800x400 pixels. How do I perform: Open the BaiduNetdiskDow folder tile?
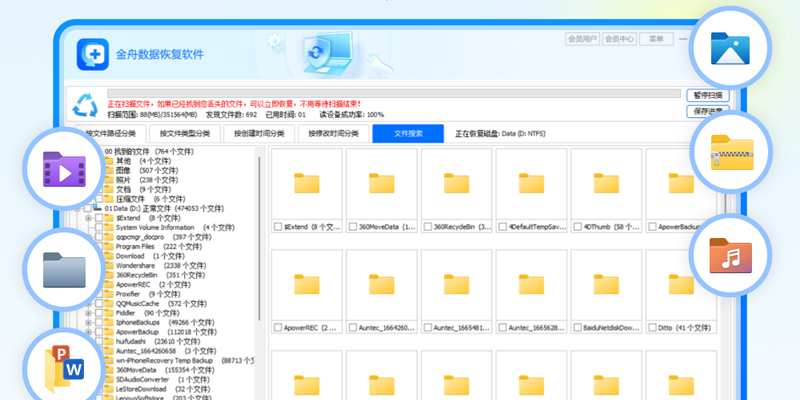pyautogui.click(x=607, y=291)
